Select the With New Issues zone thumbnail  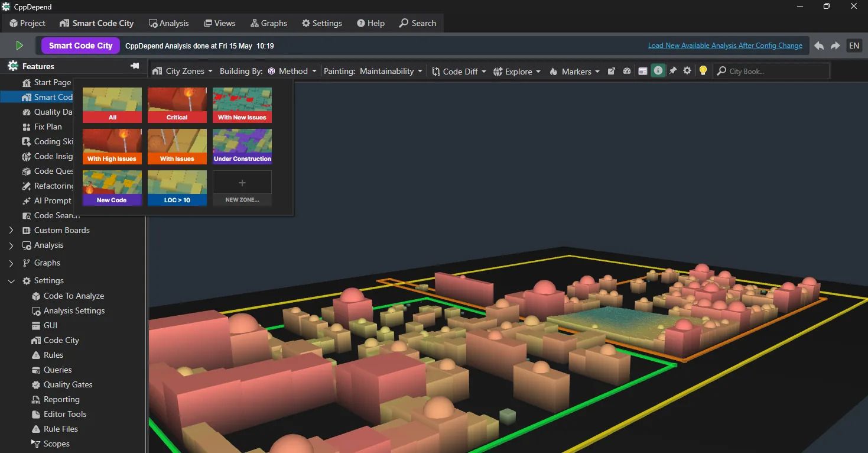coord(242,105)
